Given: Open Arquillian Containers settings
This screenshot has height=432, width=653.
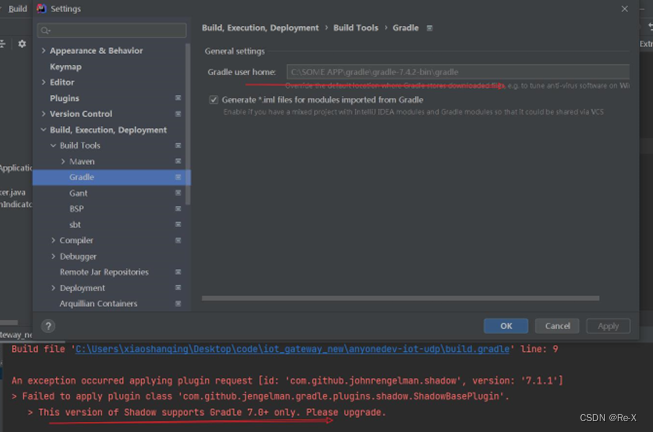Looking at the screenshot, I should 98,304.
